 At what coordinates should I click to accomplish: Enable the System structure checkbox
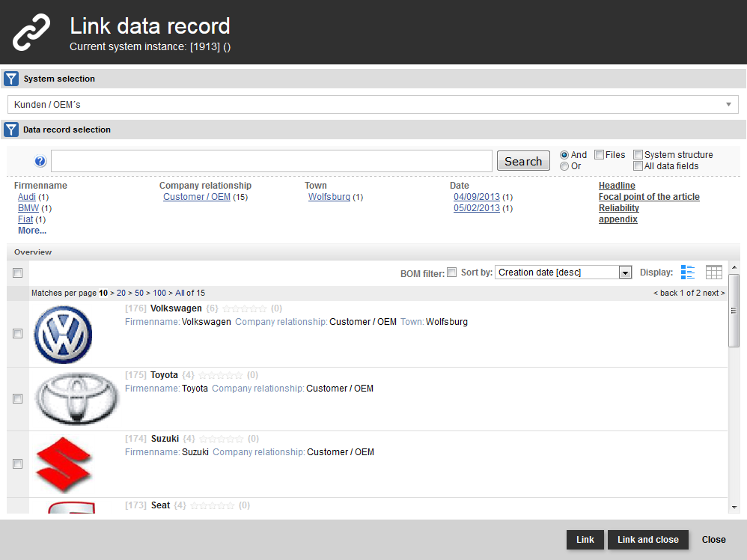638,154
